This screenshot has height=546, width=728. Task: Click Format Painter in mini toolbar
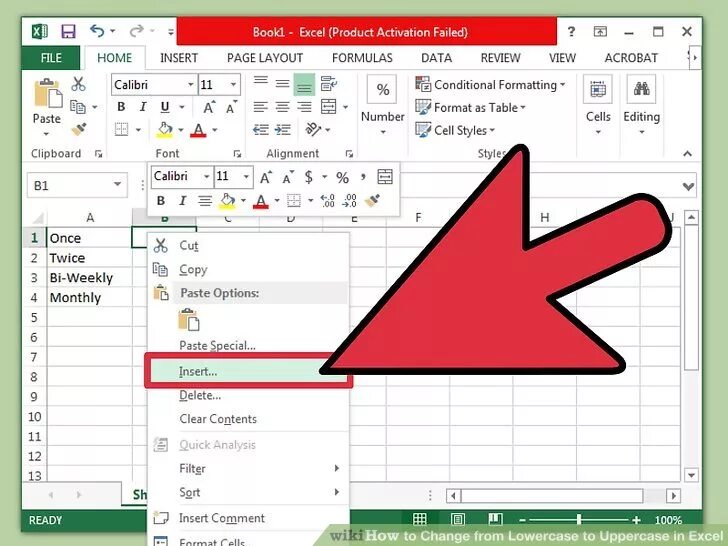pos(372,201)
